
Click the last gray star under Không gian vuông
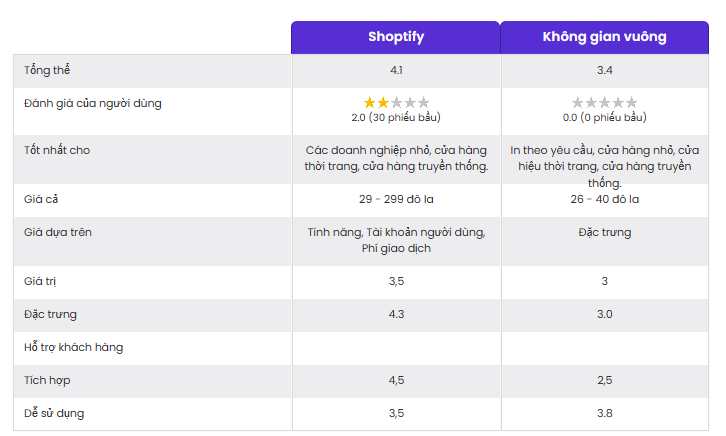[631, 103]
